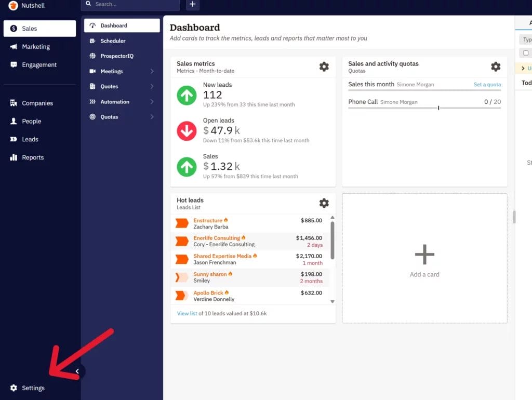The width and height of the screenshot is (532, 400).
Task: Click the Set a quota link
Action: [487, 84]
